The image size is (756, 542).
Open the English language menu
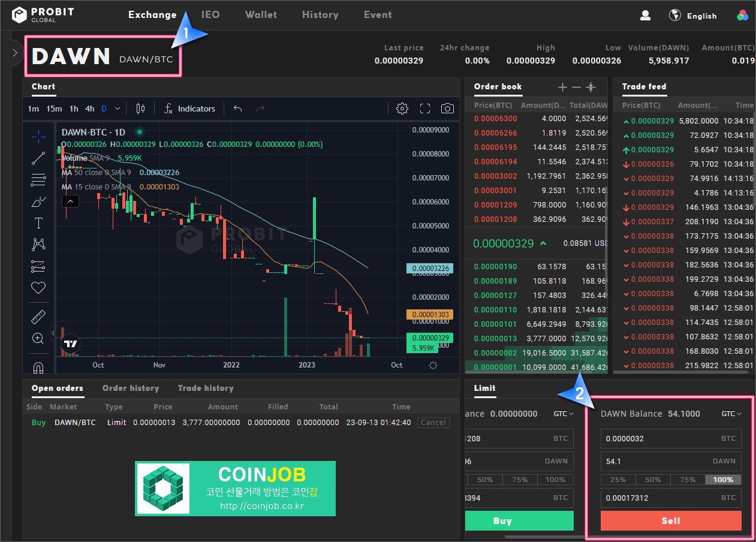701,16
